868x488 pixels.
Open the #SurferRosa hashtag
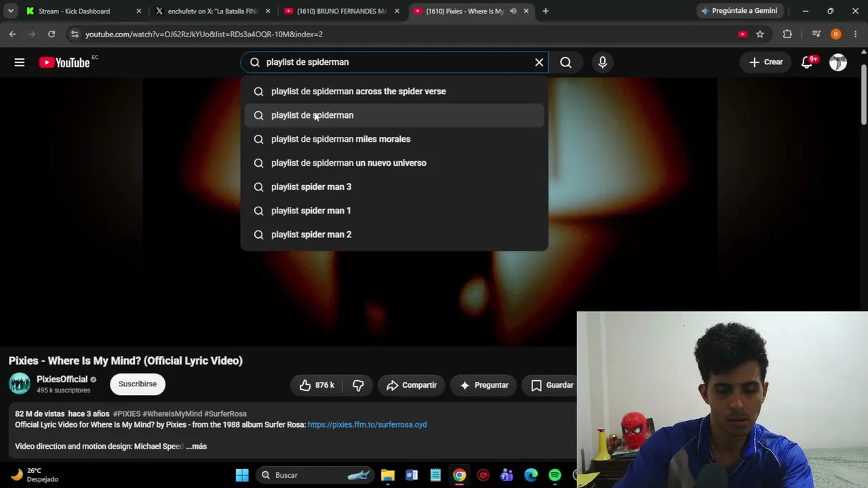pyautogui.click(x=225, y=414)
